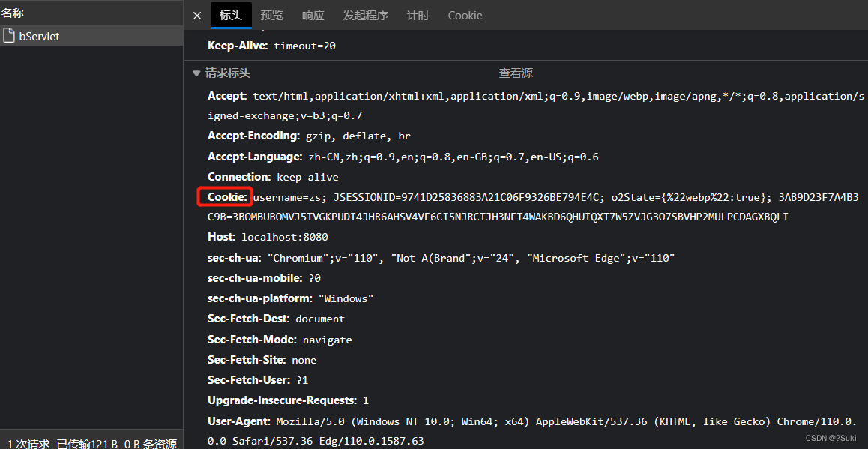
Task: Switch to the 预览 tab
Action: [x=271, y=16]
